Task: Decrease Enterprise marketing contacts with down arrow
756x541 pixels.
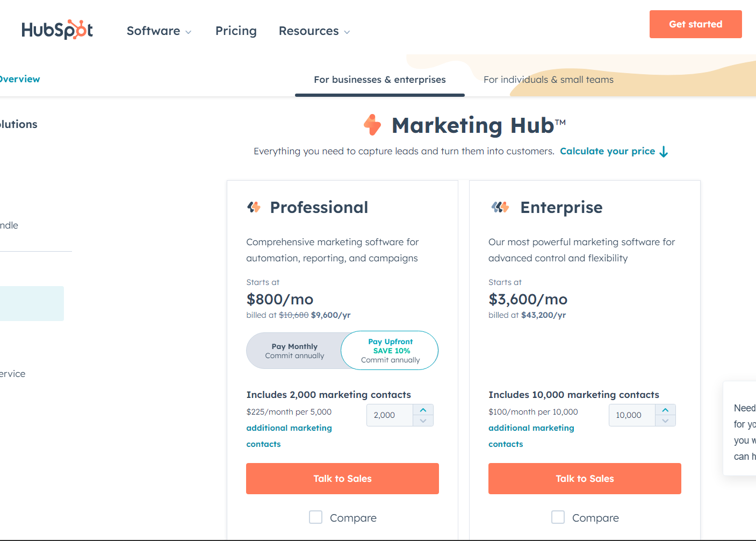Action: click(666, 421)
